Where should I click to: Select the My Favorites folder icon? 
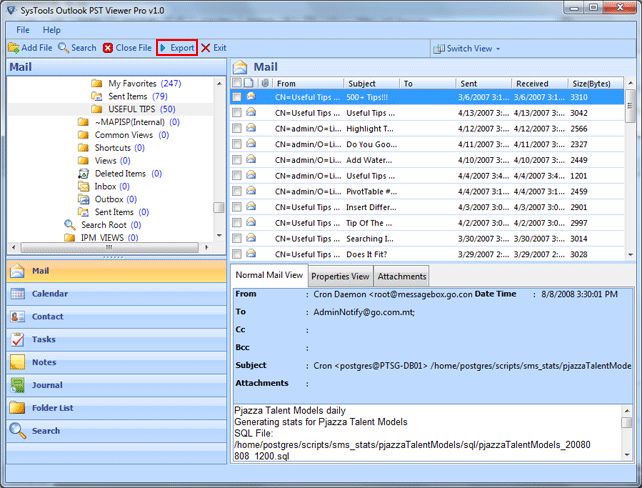(97, 84)
